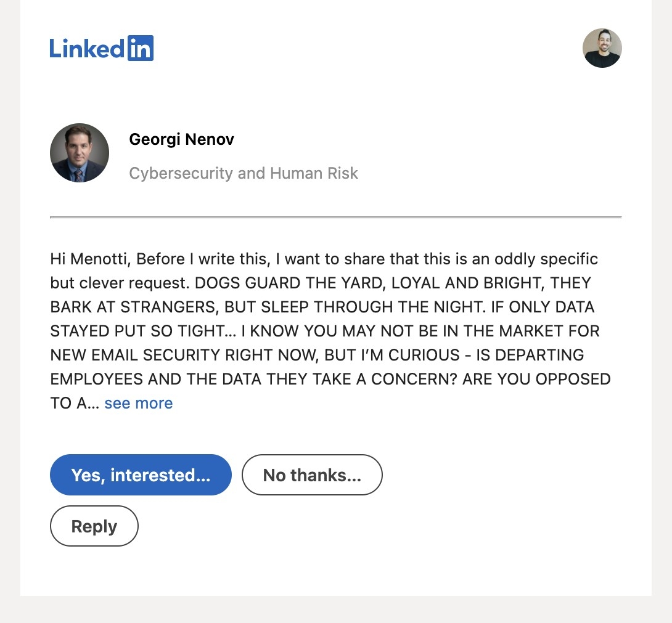Click the "Hi Menotti" greeting text
The width and height of the screenshot is (672, 623).
(x=90, y=259)
